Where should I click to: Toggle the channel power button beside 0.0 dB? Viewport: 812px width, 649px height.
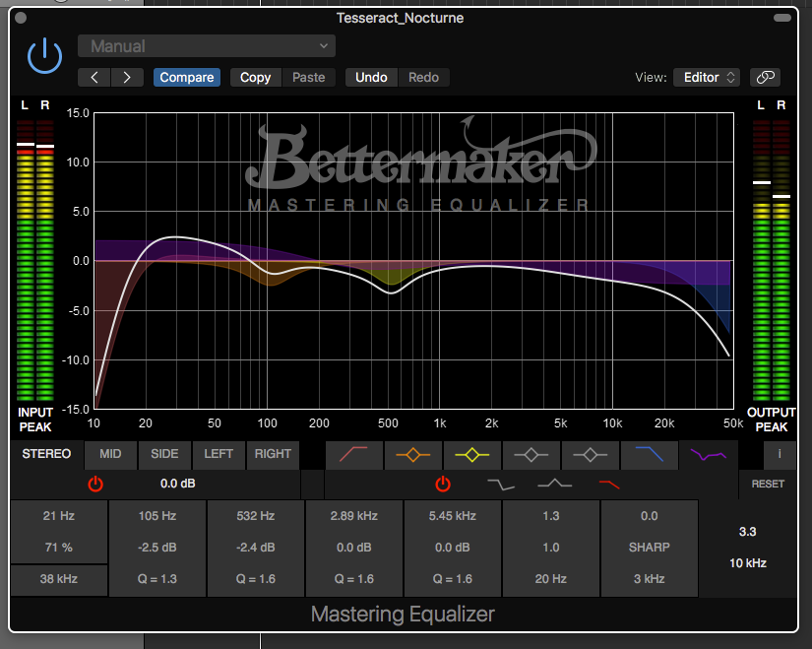[x=95, y=484]
